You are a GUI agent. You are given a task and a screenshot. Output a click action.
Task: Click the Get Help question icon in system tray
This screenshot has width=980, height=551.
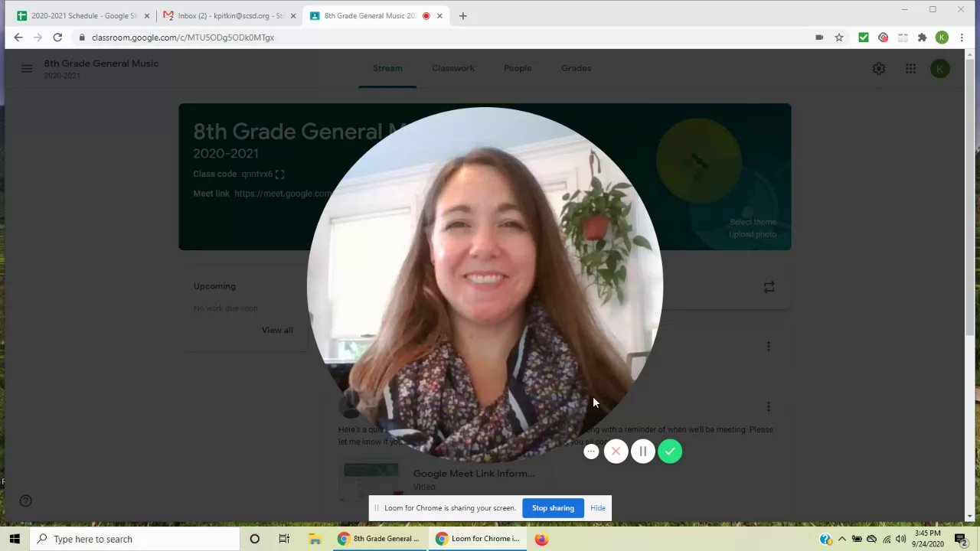(825, 539)
